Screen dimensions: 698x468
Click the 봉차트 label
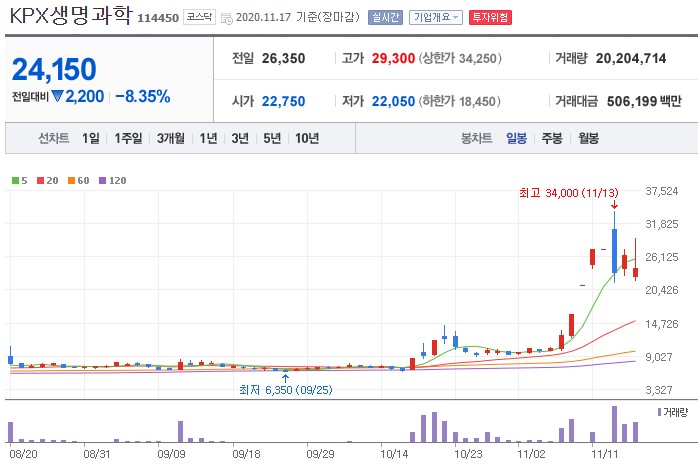pos(476,138)
